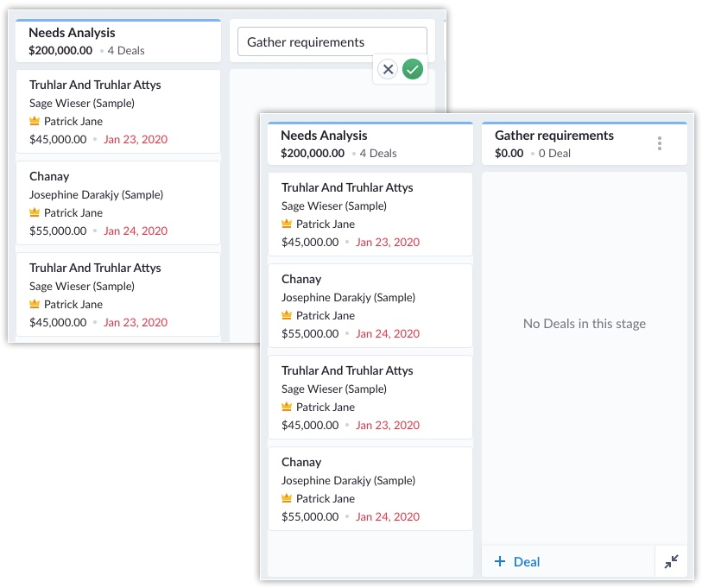Open first Truhlar And Truhlar Attys deal in front panel
The image size is (702, 588).
pyautogui.click(x=347, y=187)
